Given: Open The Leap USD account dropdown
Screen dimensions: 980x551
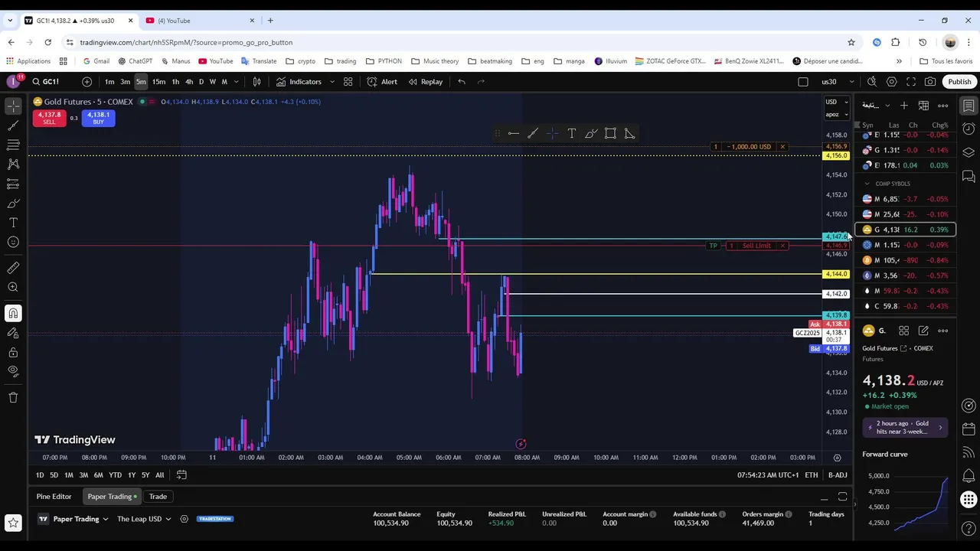Looking at the screenshot, I should [144, 519].
